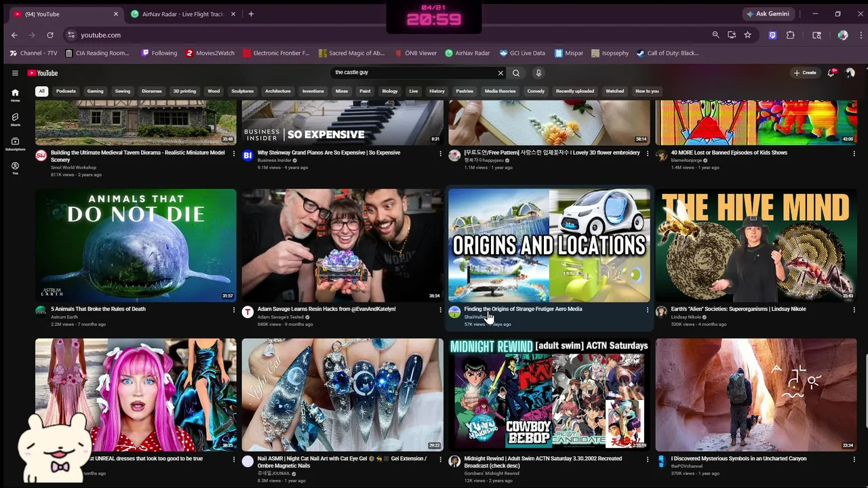This screenshot has height=488, width=868.
Task: Select the 3D printing filter chip
Action: tap(184, 91)
